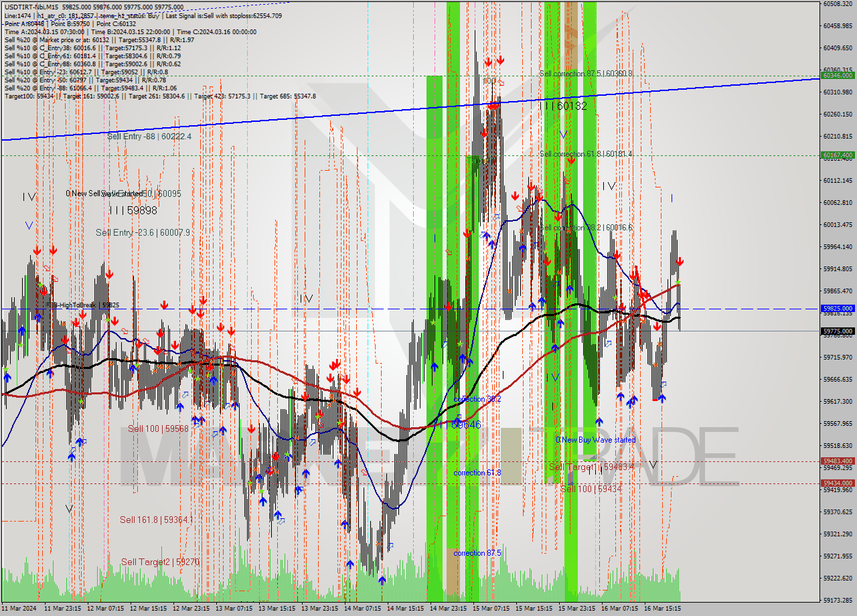Click the 'Sell Entry -88 | 60222.4' label
Image resolution: width=857 pixels, height=616 pixels.
pyautogui.click(x=149, y=136)
